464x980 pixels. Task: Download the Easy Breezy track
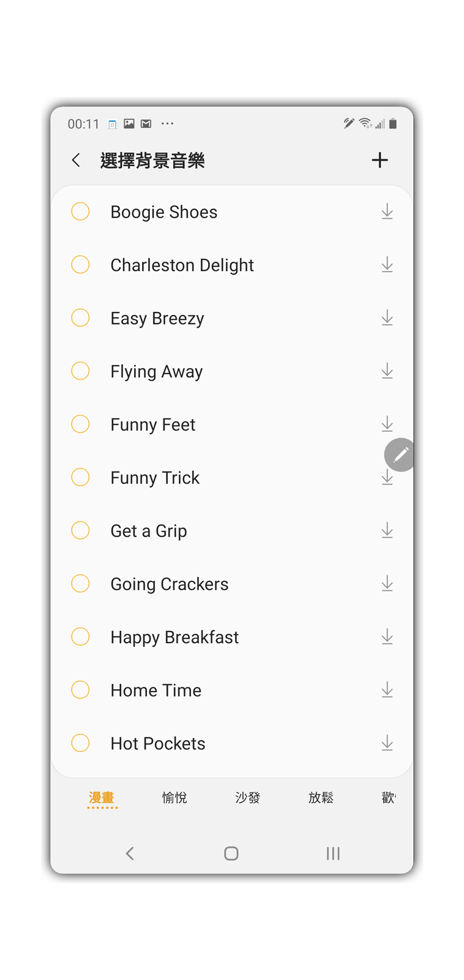(387, 318)
